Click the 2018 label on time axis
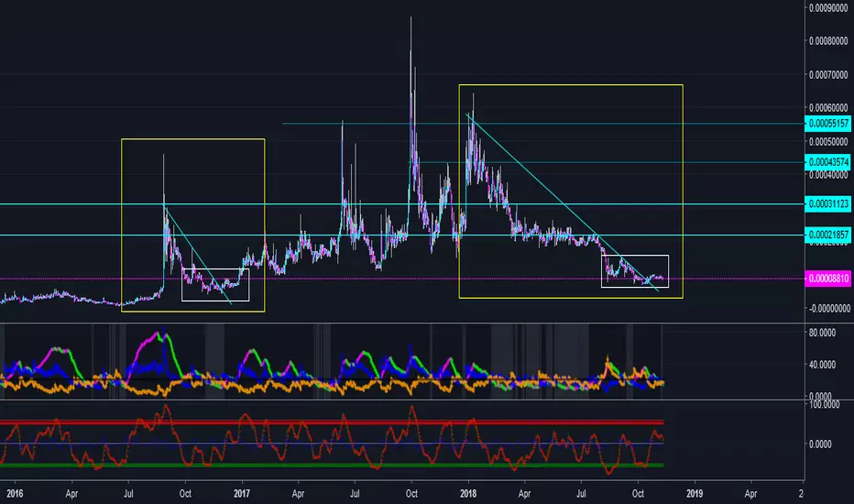854x504 pixels. (x=468, y=494)
